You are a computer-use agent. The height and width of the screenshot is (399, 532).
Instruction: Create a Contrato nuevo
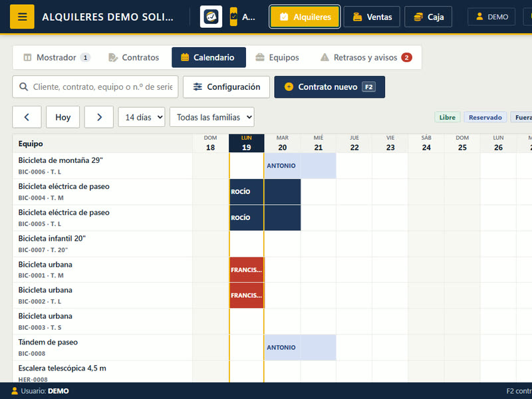pyautogui.click(x=329, y=87)
